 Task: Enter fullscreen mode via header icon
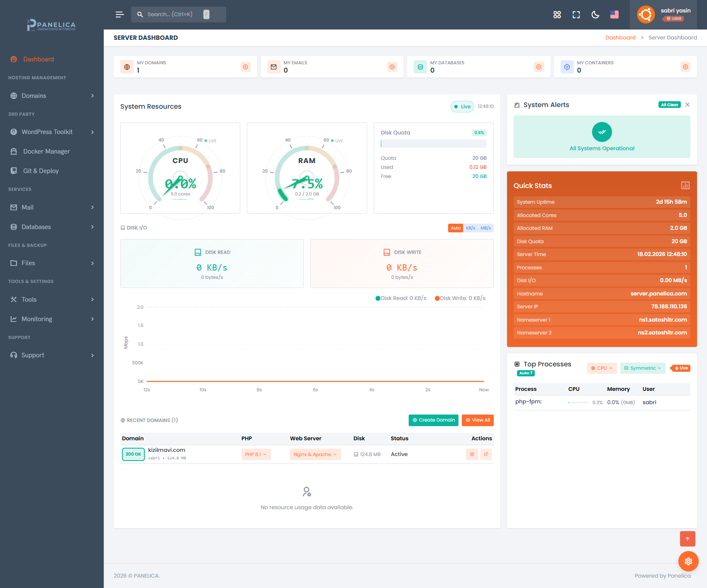coord(576,15)
